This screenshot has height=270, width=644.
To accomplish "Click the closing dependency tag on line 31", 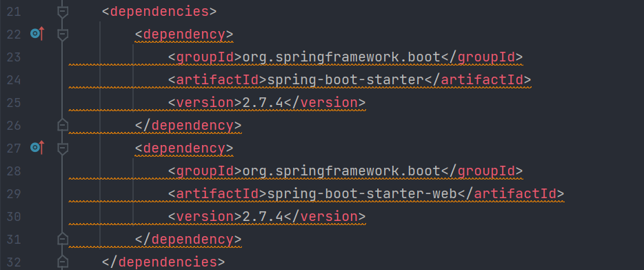I will (188, 239).
